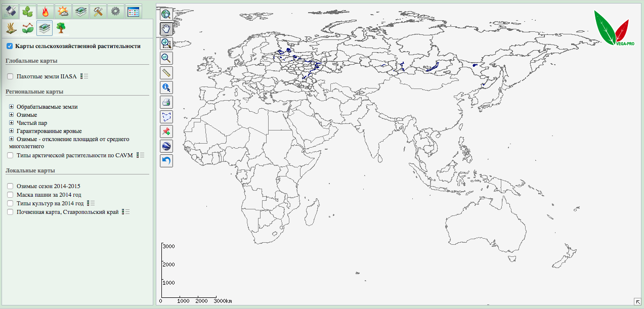Open the map in Google Earth
This screenshot has width=644, height=309.
pyautogui.click(x=166, y=146)
